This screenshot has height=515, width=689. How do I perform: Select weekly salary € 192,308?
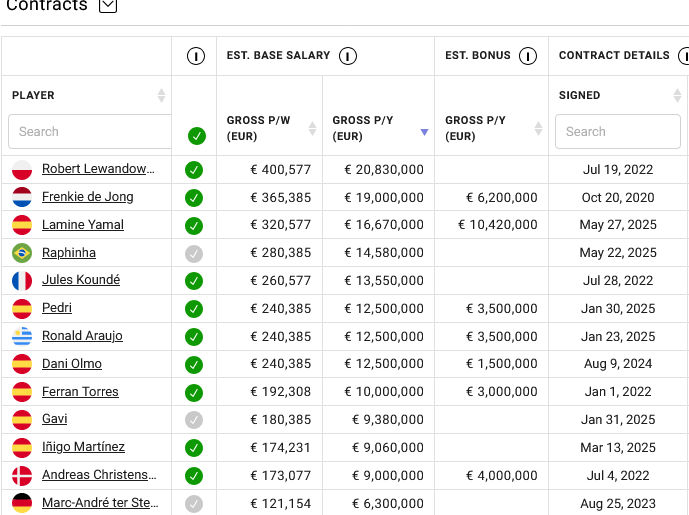click(x=280, y=392)
